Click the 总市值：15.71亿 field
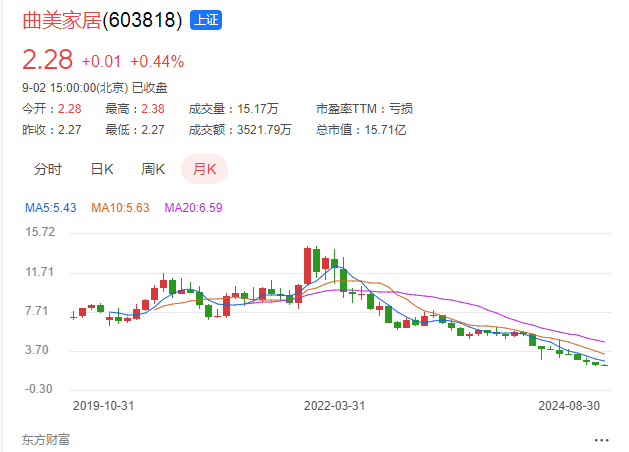 (361, 130)
